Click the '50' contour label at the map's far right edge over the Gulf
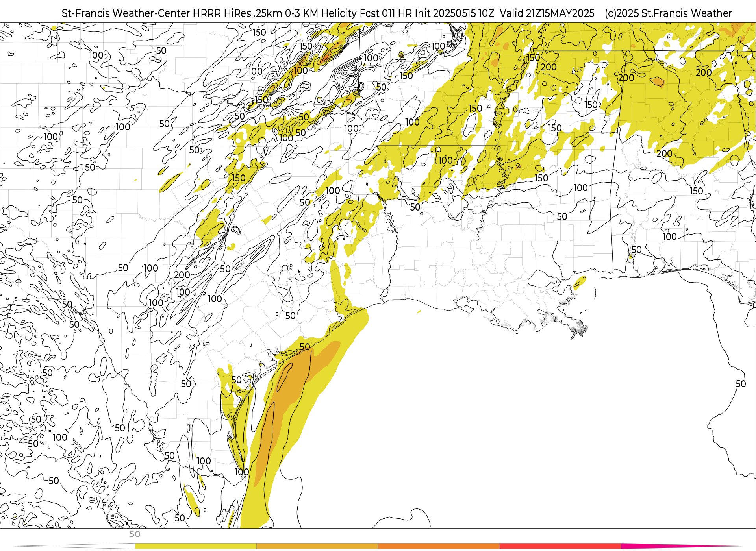Screen dimensions: 756x551 (x=741, y=384)
